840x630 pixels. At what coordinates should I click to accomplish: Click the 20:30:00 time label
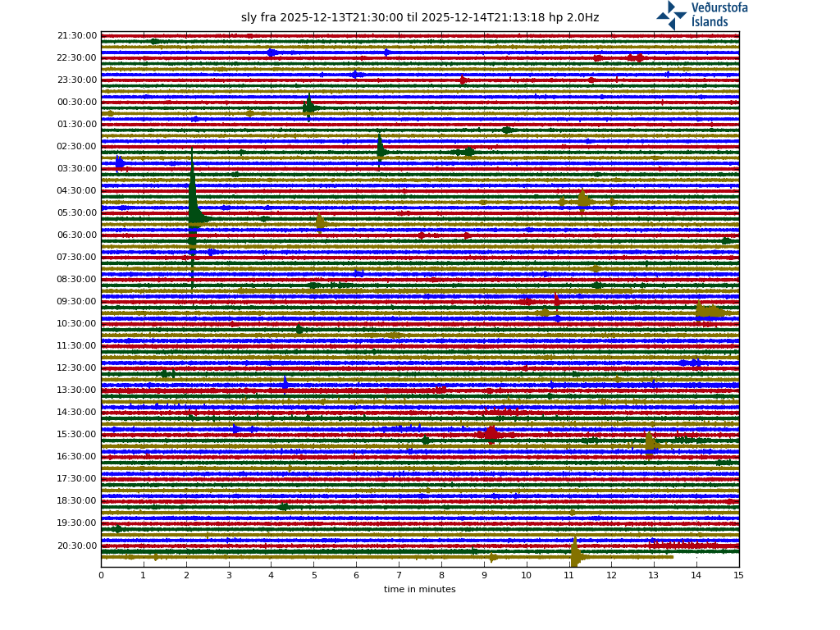click(x=77, y=546)
